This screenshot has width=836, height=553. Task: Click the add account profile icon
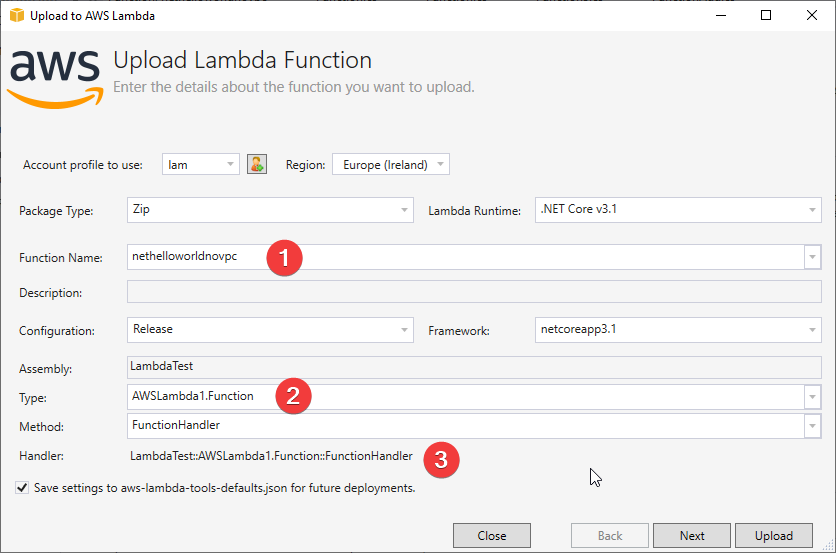pyautogui.click(x=257, y=164)
